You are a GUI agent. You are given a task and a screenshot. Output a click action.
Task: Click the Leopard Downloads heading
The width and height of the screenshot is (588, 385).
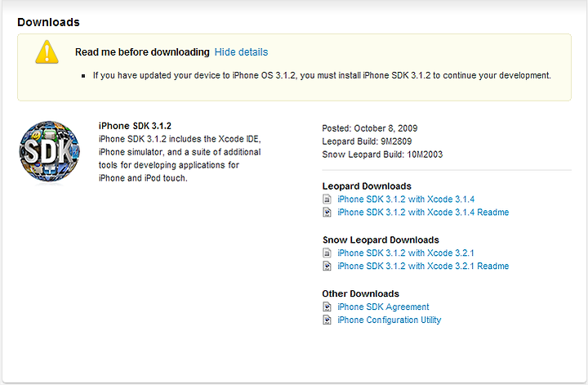[367, 186]
